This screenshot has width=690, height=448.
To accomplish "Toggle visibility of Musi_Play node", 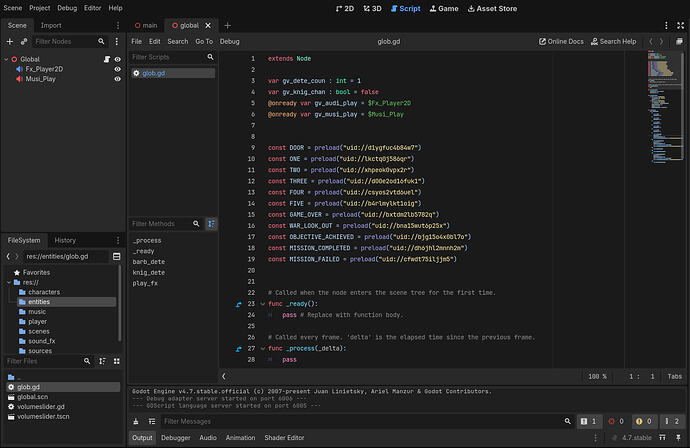I will pyautogui.click(x=117, y=79).
